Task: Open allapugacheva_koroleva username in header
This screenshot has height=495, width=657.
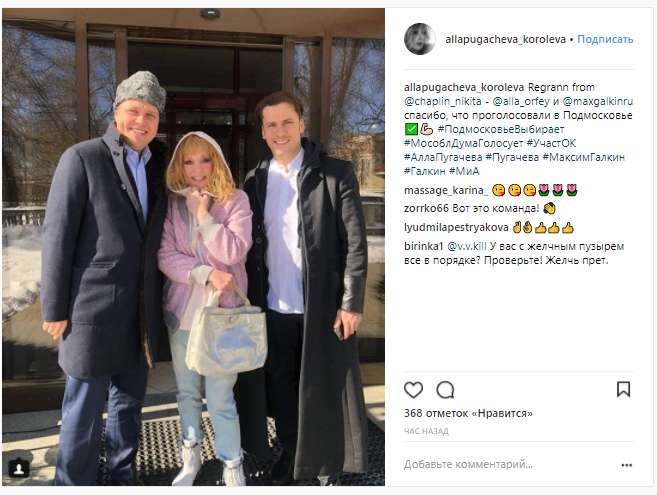Action: [505, 39]
